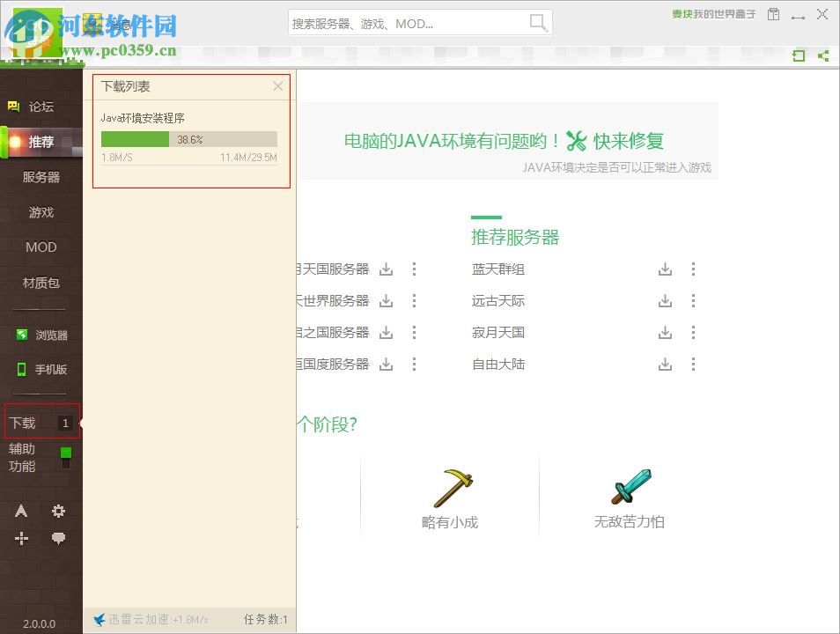Click the download icon next to 蓝天群组
Screen dimensions: 840x634
pos(665,269)
